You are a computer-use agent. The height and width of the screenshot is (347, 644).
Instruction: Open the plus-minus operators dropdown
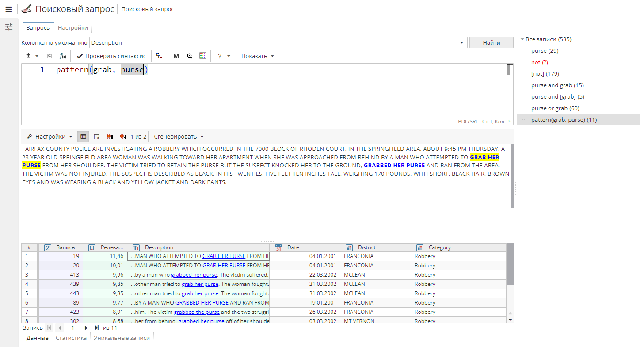click(31, 56)
